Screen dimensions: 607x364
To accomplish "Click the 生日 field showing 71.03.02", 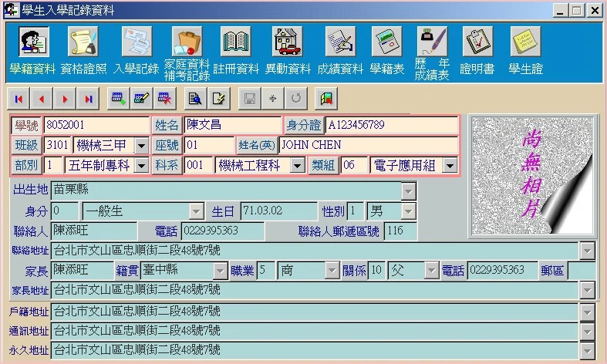I will (x=278, y=211).
